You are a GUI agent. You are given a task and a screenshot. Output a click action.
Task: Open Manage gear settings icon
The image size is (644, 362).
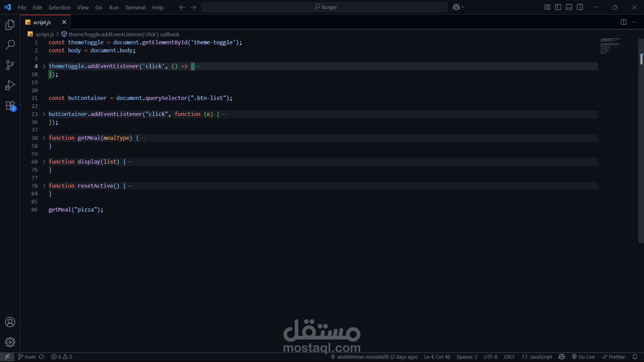click(x=10, y=342)
